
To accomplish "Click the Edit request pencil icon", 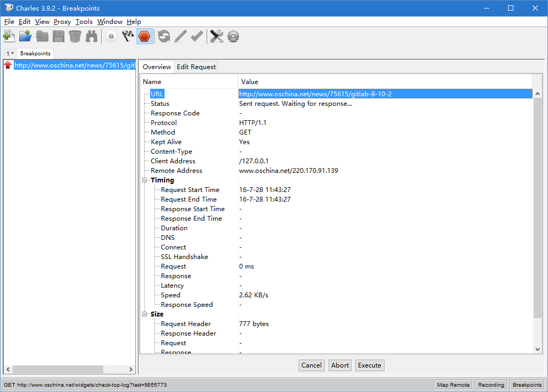I will [x=181, y=36].
